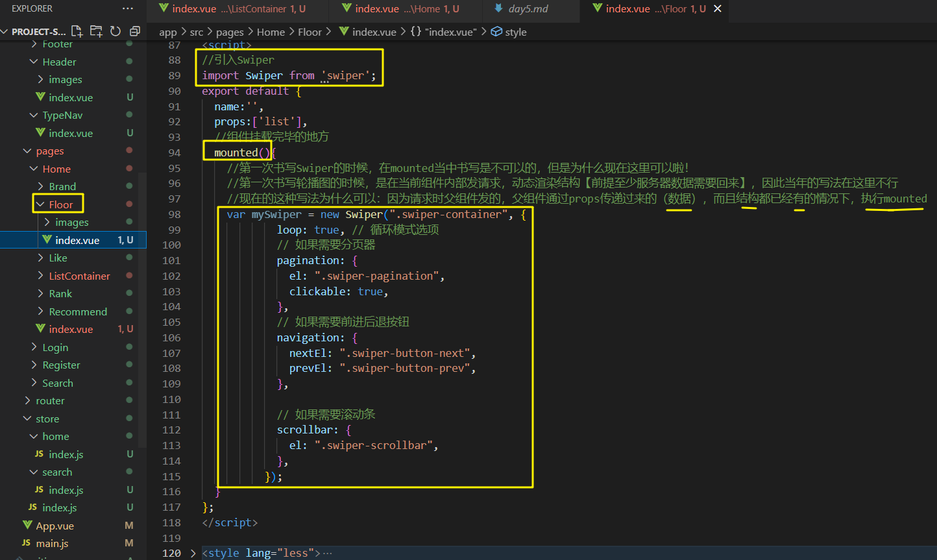Collapse the Home folder in the file tree
Screen dimensions: 937x560
34,168
